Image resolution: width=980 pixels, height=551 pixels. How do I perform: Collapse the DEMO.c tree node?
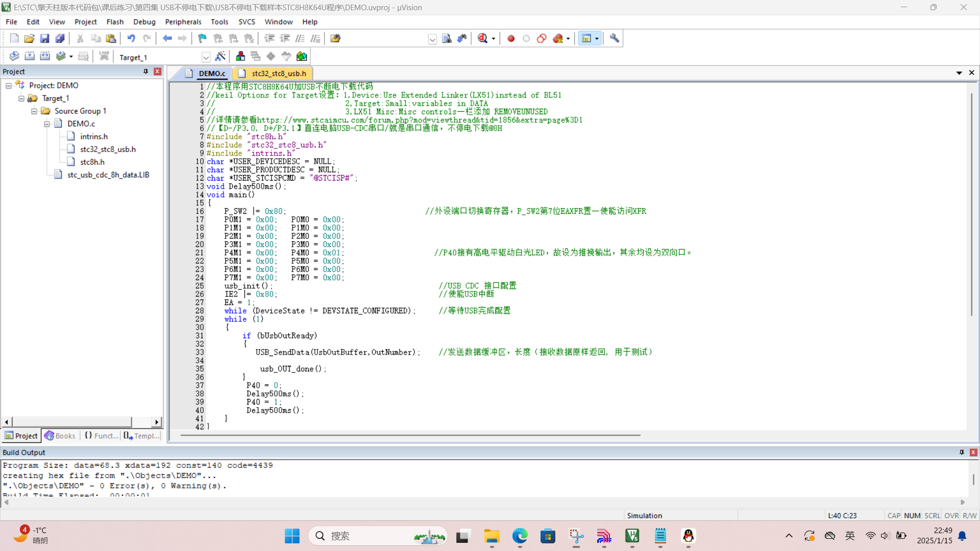click(x=47, y=124)
